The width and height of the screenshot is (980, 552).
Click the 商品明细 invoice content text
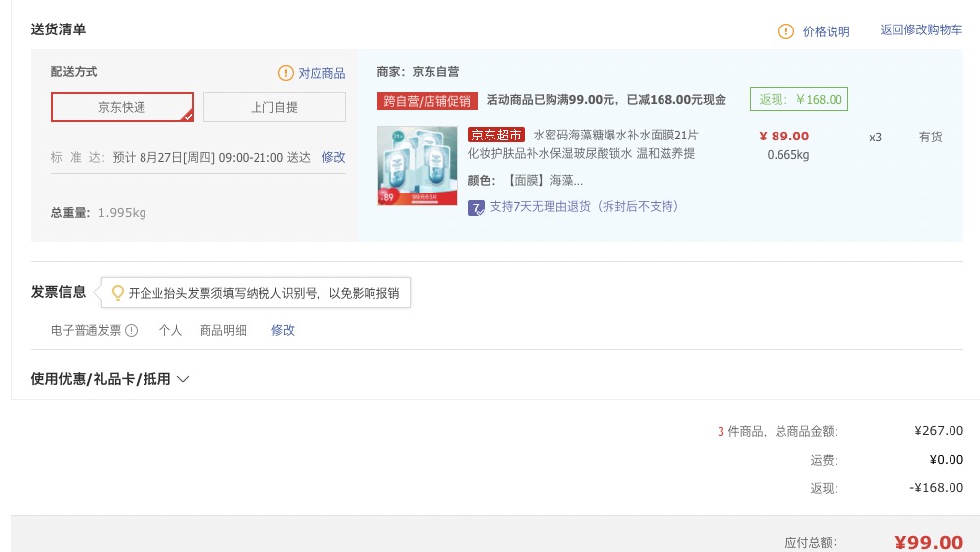[222, 330]
